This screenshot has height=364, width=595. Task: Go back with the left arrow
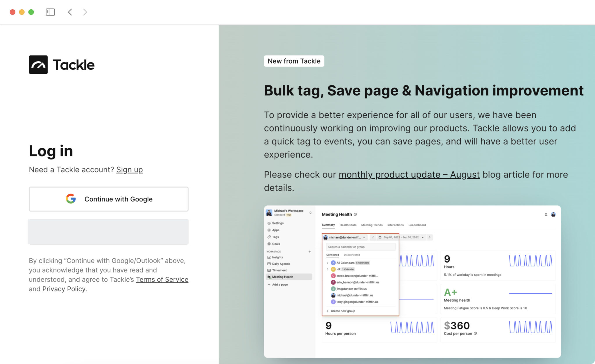tap(70, 12)
